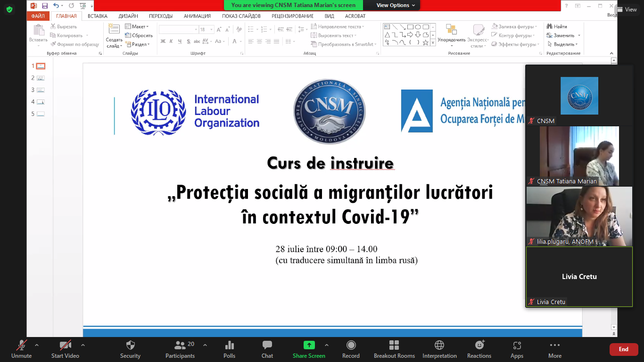This screenshot has height=362, width=644.
Task: Select the text box shape in gallery
Action: click(387, 27)
